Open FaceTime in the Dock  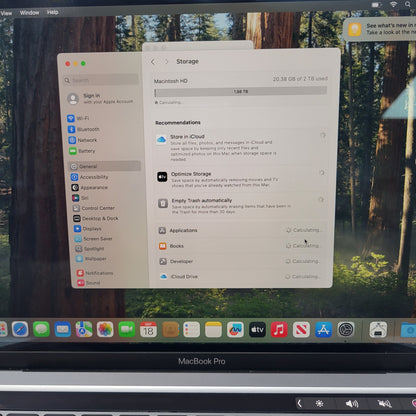pyautogui.click(x=127, y=330)
